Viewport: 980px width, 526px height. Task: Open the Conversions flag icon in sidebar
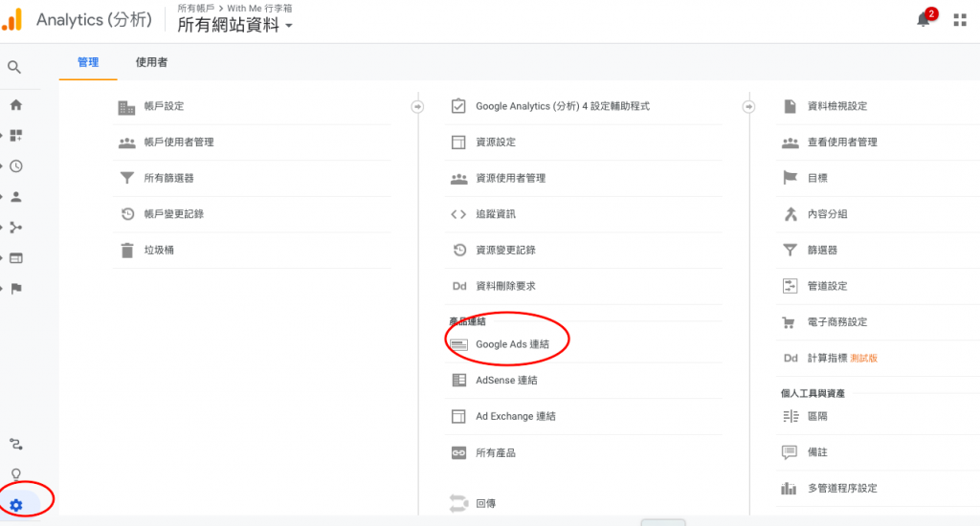16,289
